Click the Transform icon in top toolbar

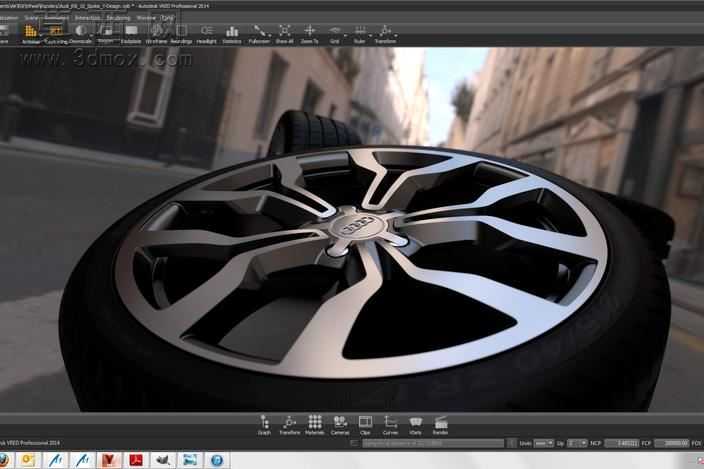[385, 34]
